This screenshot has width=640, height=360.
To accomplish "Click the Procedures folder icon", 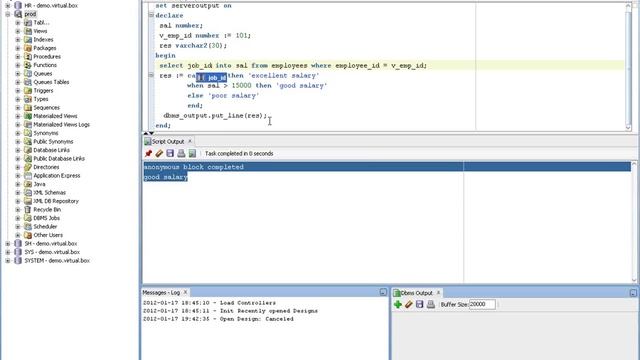I will 28,57.
